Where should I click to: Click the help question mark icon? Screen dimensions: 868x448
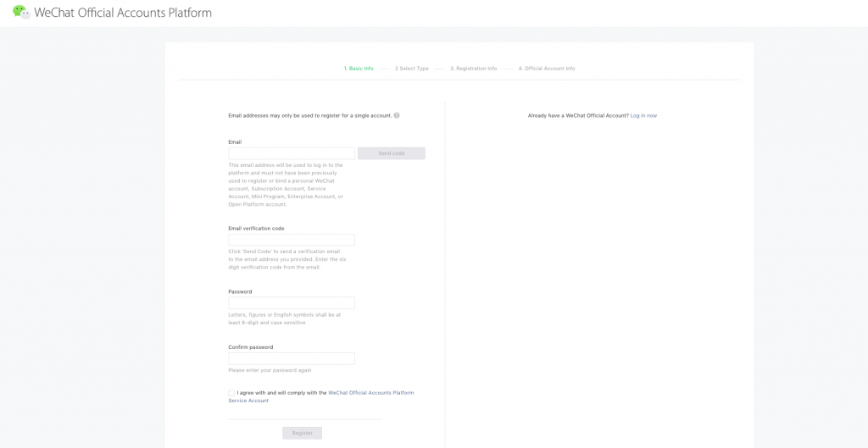click(397, 115)
